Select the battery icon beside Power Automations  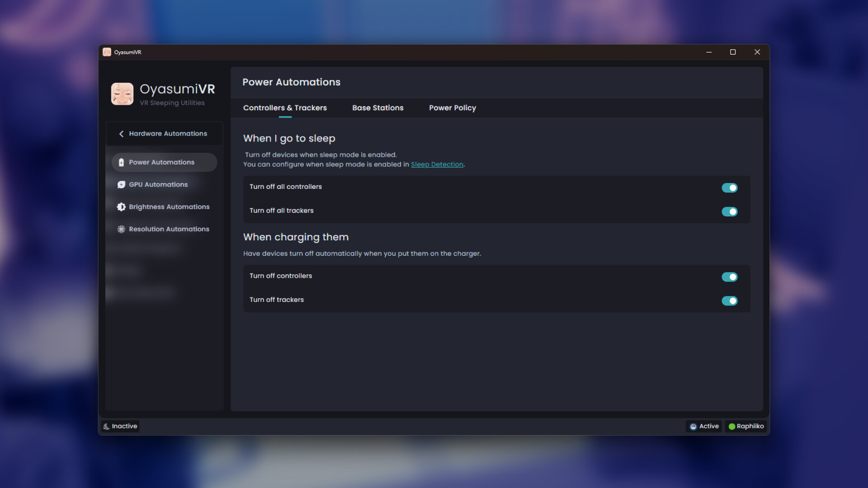click(121, 162)
